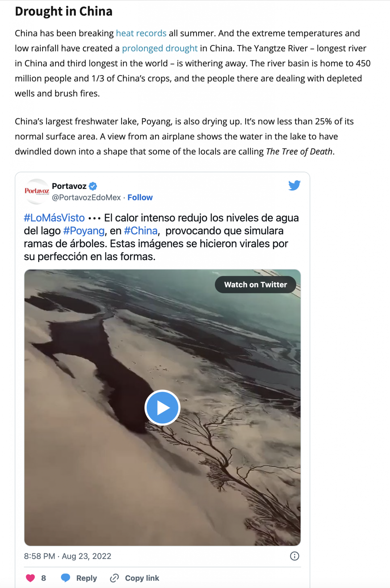Click the chain link copy icon
Viewport: 390px width, 588px height.
[114, 578]
